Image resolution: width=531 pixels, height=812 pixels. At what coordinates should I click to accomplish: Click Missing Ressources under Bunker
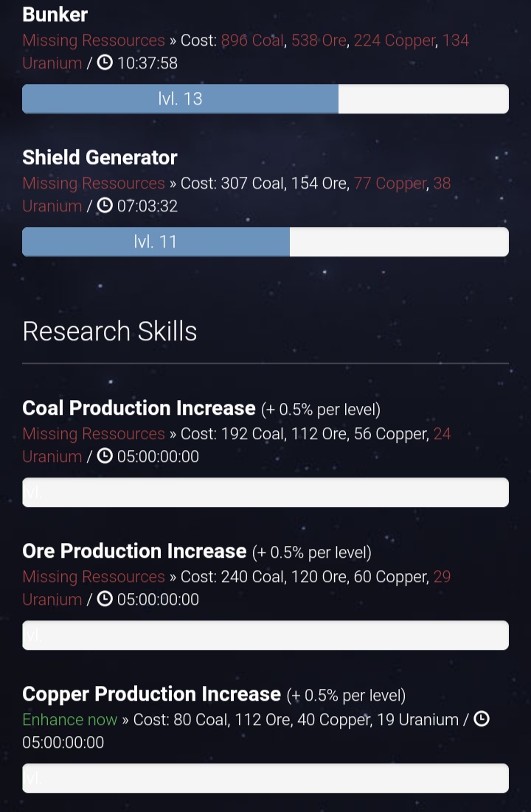pos(94,41)
